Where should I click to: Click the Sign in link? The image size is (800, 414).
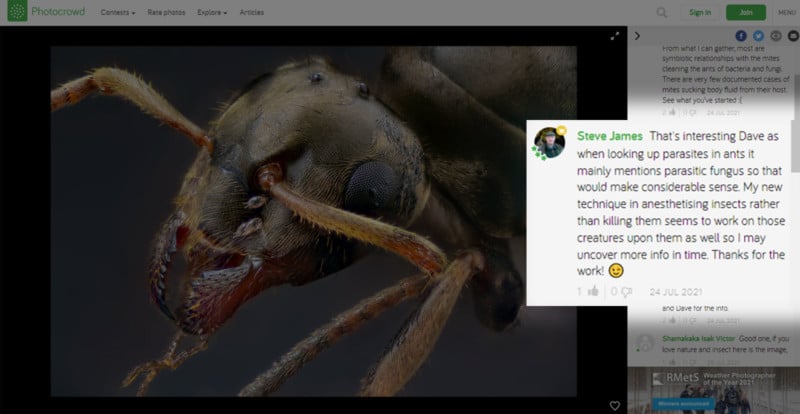coord(701,13)
